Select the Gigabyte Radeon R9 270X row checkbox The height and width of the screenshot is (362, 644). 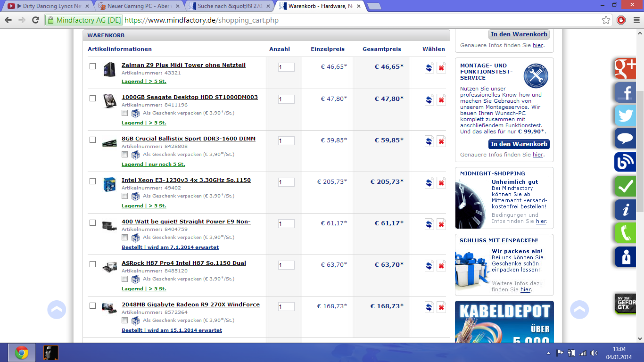pos(93,305)
